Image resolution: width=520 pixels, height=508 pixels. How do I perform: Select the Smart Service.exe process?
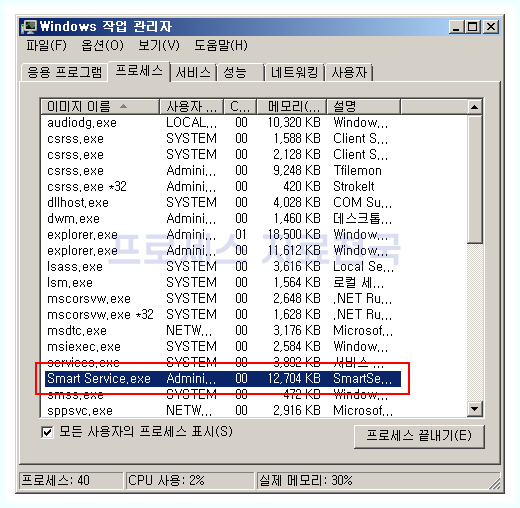tap(223, 379)
